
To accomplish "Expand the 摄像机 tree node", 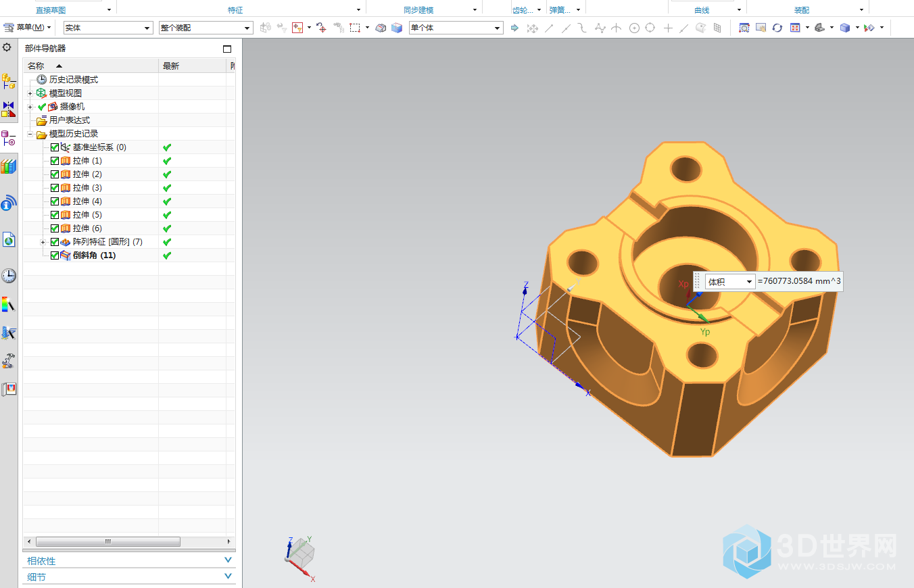I will (30, 107).
